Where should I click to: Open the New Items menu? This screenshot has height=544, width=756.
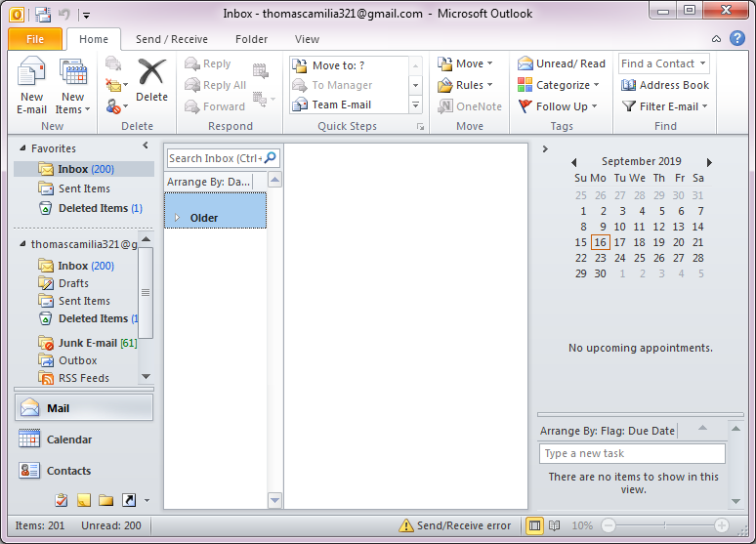click(73, 86)
